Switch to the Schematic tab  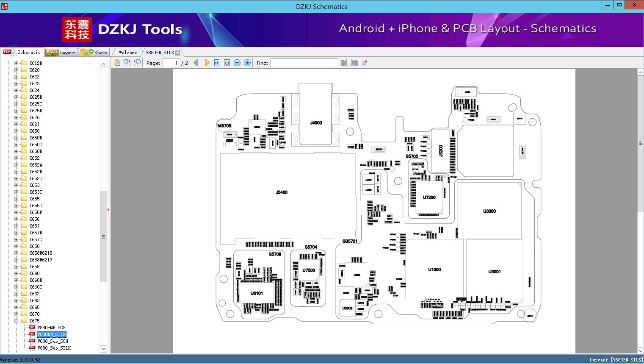[22, 52]
